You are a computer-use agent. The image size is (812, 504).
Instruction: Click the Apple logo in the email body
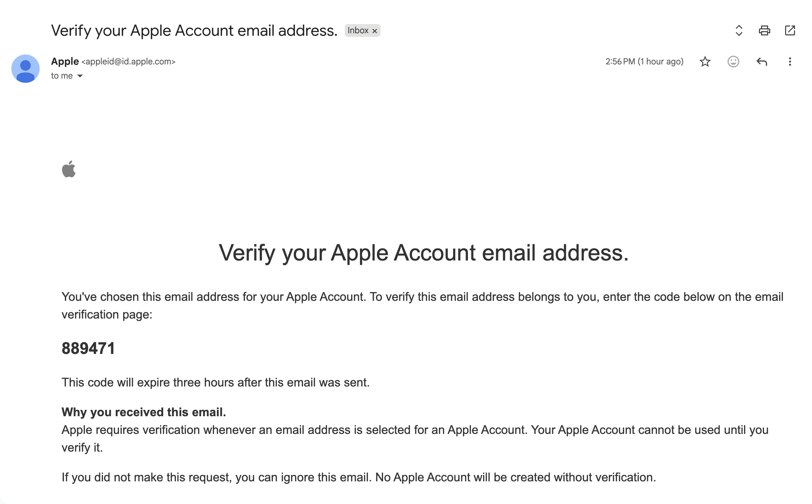point(69,169)
